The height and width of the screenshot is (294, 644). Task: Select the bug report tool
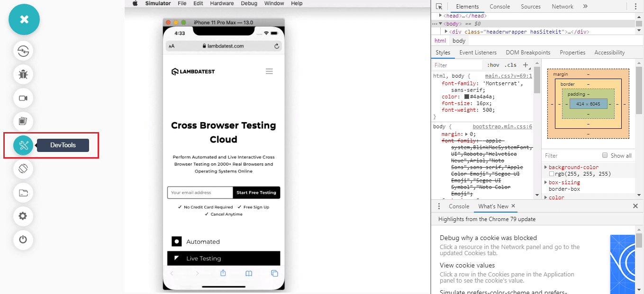[x=23, y=74]
